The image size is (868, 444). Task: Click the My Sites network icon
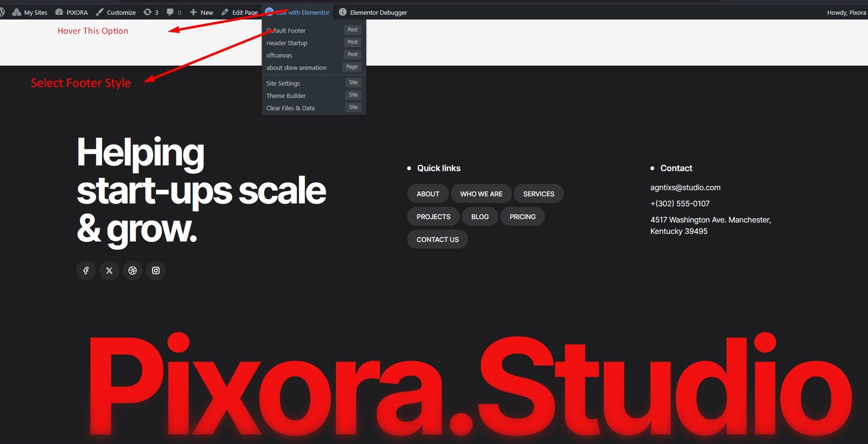[x=17, y=12]
